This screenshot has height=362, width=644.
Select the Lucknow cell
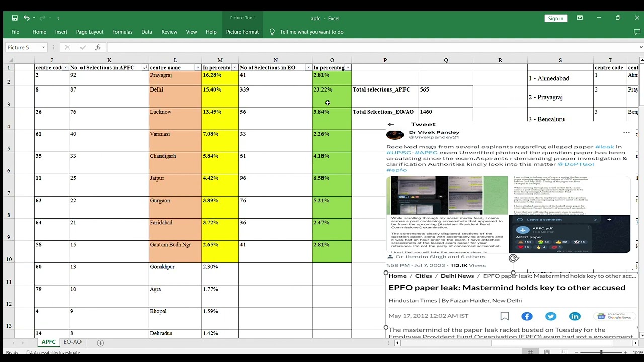(175, 118)
